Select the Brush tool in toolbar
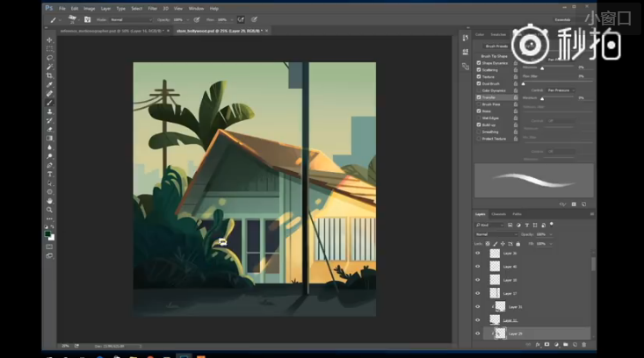644x358 pixels. tap(49, 103)
